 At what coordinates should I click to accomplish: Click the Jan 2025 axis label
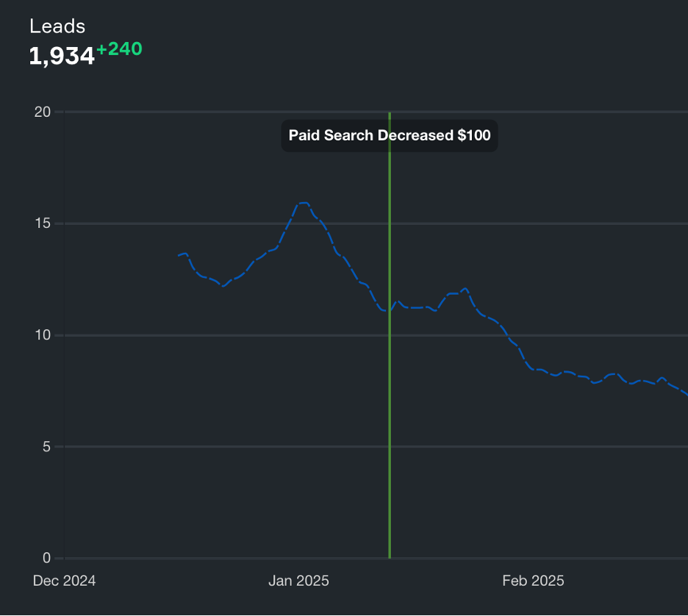[298, 580]
